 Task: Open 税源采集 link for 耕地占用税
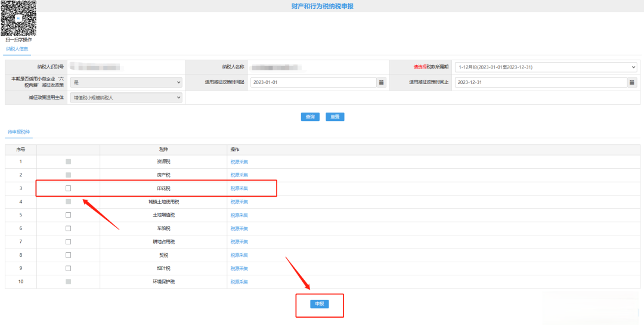click(239, 242)
